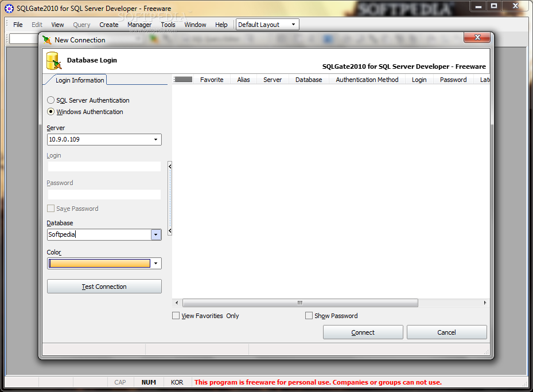Open the Database dropdown arrow
533x392 pixels.
pos(155,235)
